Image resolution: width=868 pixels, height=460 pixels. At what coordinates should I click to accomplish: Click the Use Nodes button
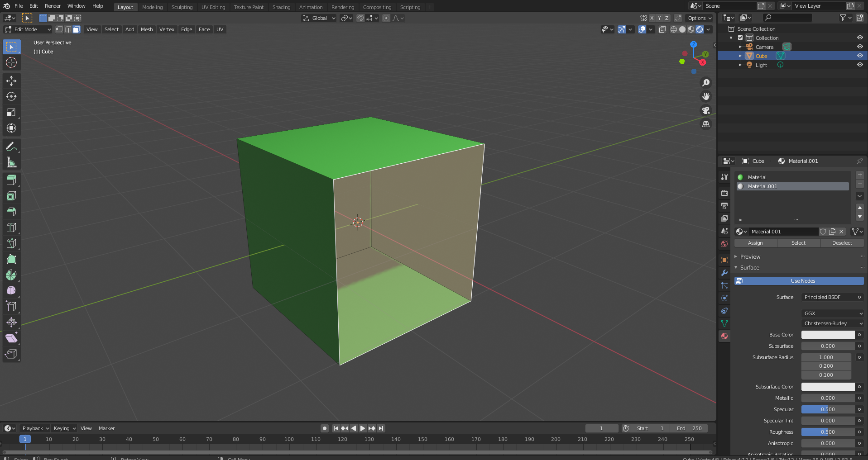point(799,281)
